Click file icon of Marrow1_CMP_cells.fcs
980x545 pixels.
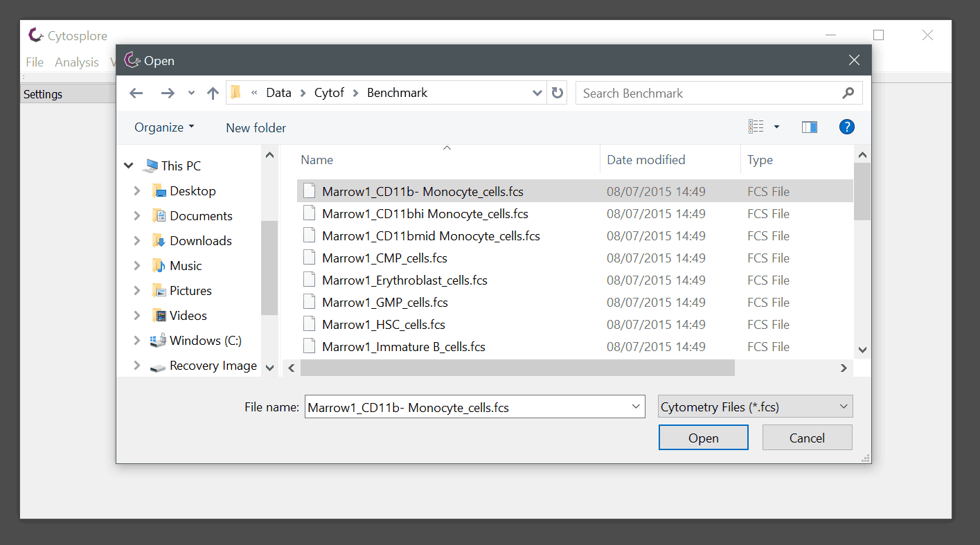[310, 258]
